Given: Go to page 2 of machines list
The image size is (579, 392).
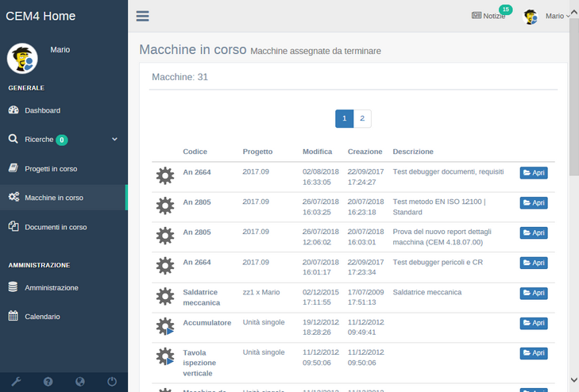Looking at the screenshot, I should click(362, 119).
